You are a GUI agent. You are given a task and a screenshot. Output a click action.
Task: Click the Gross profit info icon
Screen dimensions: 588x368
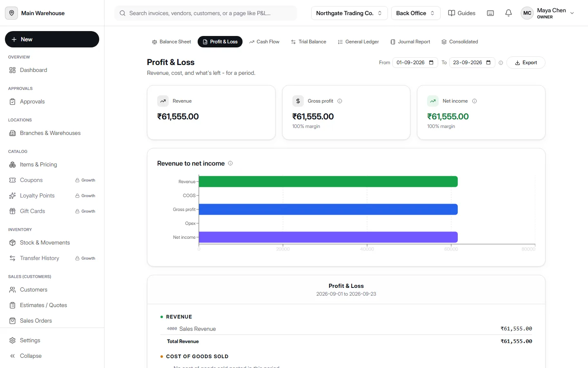[x=340, y=101]
